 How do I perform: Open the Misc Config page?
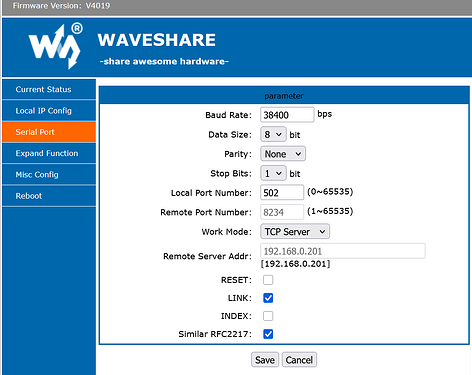pos(49,175)
